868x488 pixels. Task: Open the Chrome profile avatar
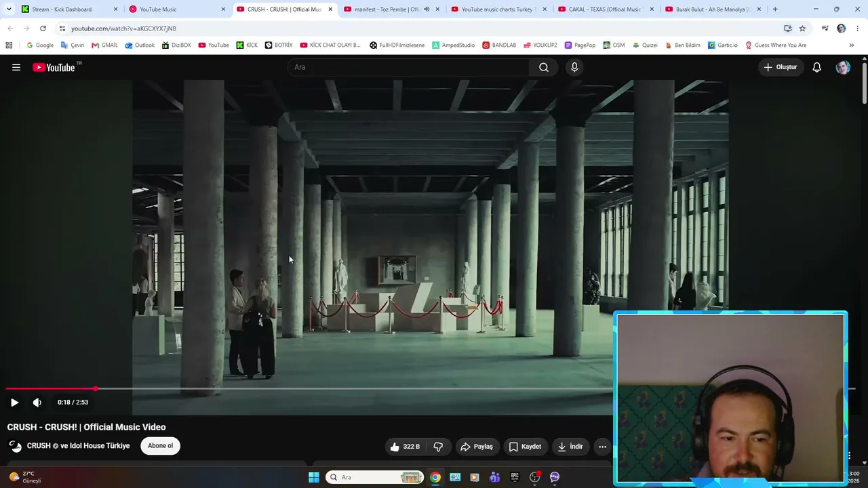pos(842,28)
